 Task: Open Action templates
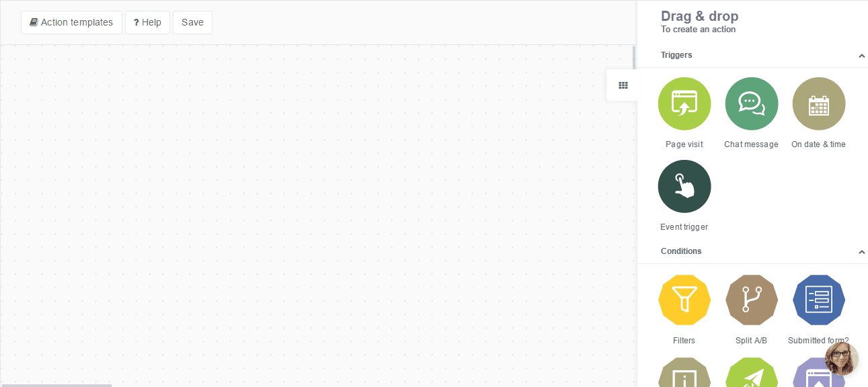pos(71,22)
